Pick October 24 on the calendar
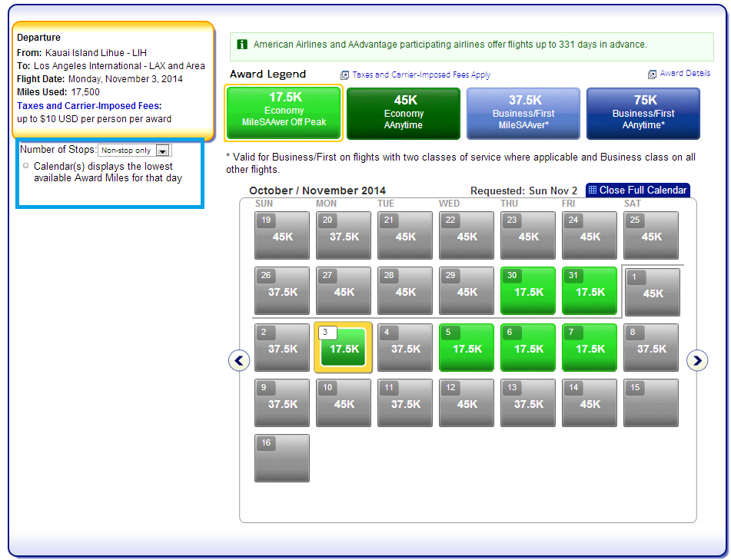The height and width of the screenshot is (560, 731). (x=590, y=235)
